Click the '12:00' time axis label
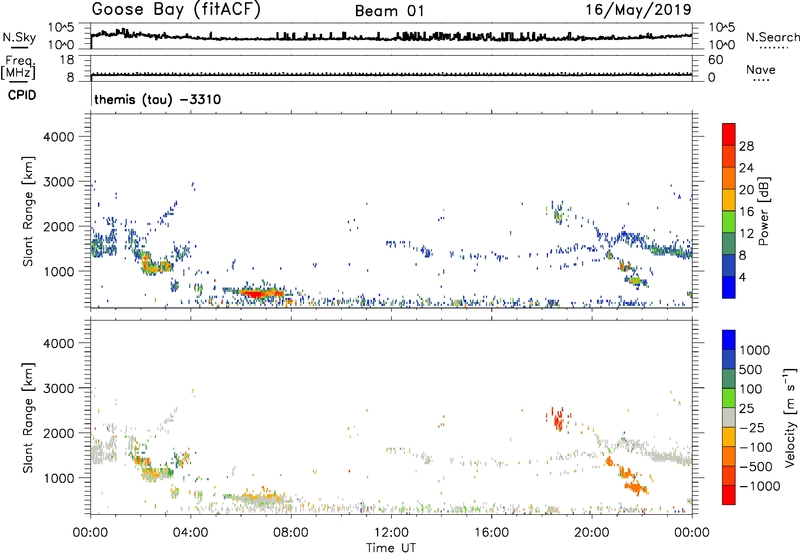Viewport: 800px width, 554px height. point(391,533)
